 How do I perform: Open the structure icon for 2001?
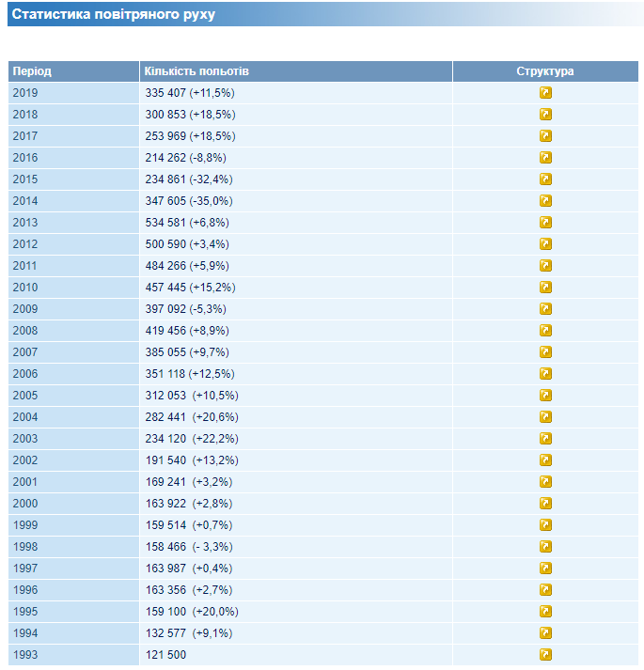pos(545,482)
